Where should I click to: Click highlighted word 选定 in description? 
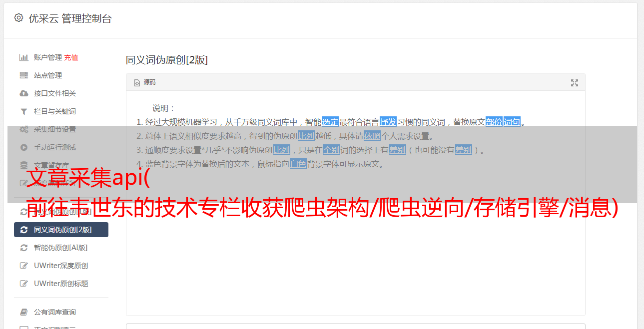pyautogui.click(x=330, y=122)
